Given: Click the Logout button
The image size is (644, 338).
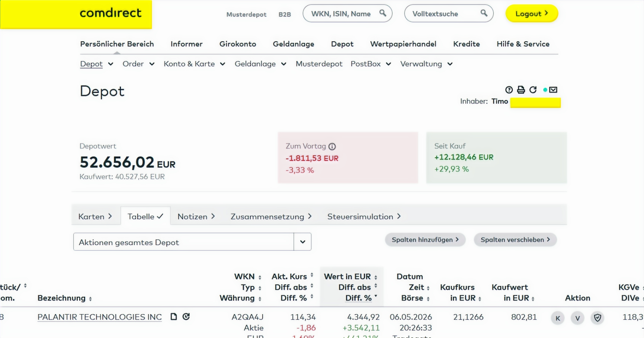Looking at the screenshot, I should click(x=532, y=13).
